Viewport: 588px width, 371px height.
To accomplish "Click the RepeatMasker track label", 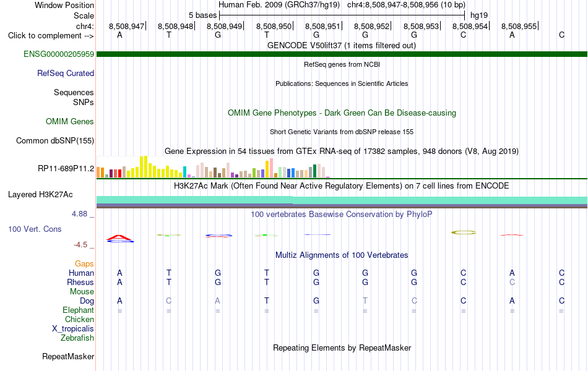I will click(x=68, y=356).
